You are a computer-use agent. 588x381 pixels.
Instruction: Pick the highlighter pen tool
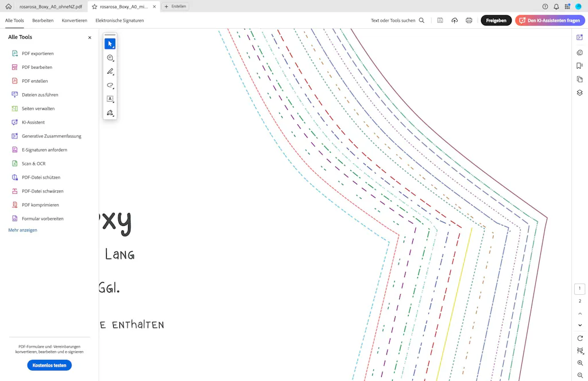point(110,72)
